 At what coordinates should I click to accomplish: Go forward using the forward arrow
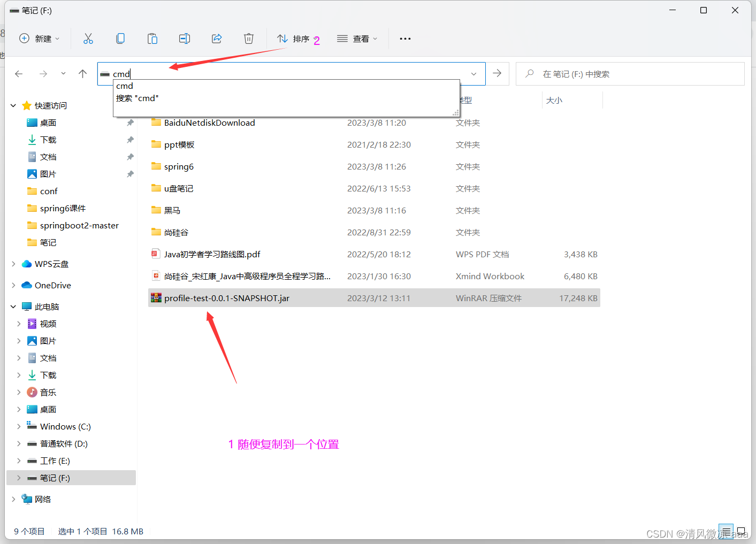tap(43, 74)
